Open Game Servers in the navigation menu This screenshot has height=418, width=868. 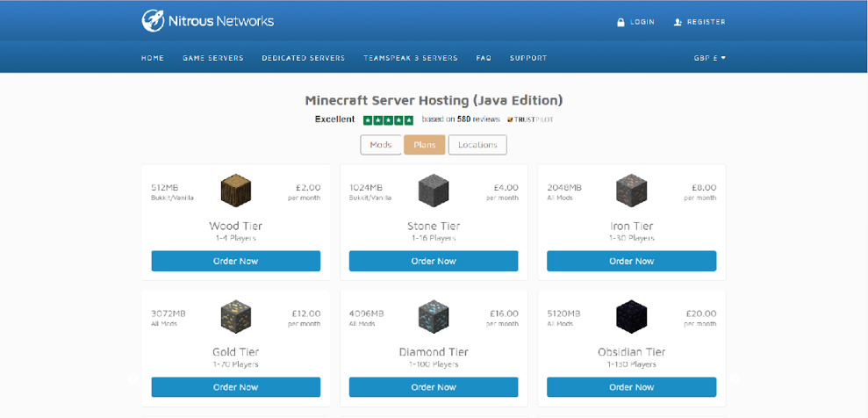(213, 58)
